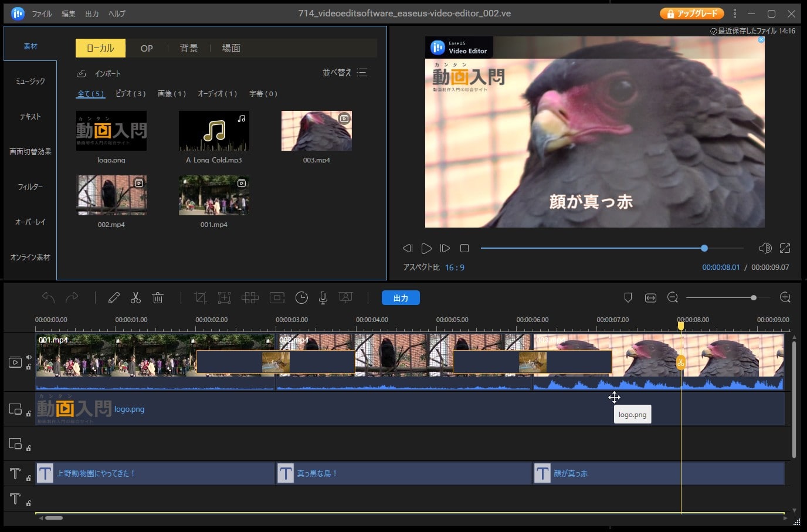
Task: Open the pencil edit tool
Action: point(114,298)
